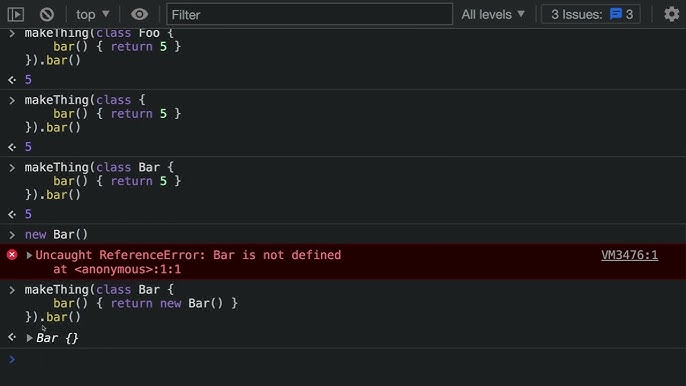Image resolution: width=686 pixels, height=386 pixels.
Task: Expand the Bar {} object result
Action: 29,338
